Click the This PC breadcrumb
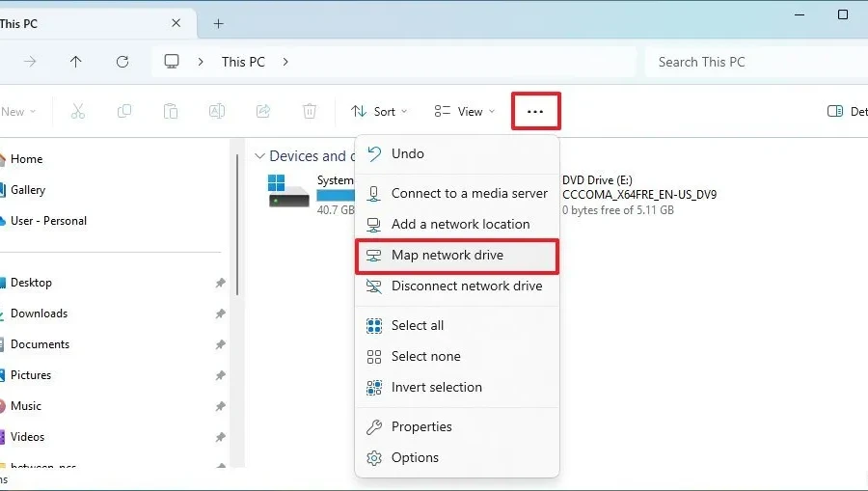Viewport: 868px width, 491px height. [x=243, y=62]
